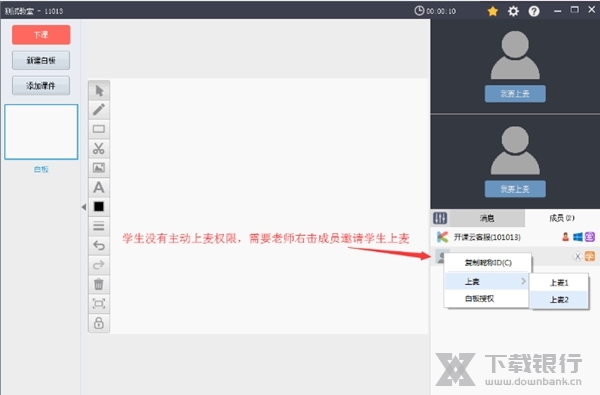
Task: Click the red teacher figure icon
Action: tap(566, 237)
